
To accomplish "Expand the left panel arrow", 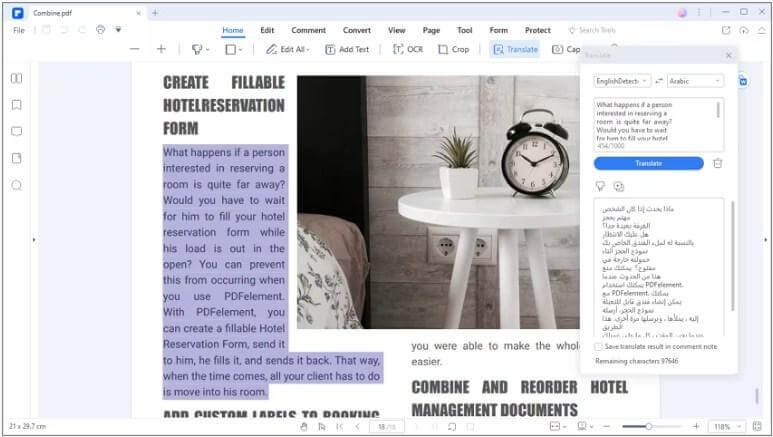I will point(34,240).
